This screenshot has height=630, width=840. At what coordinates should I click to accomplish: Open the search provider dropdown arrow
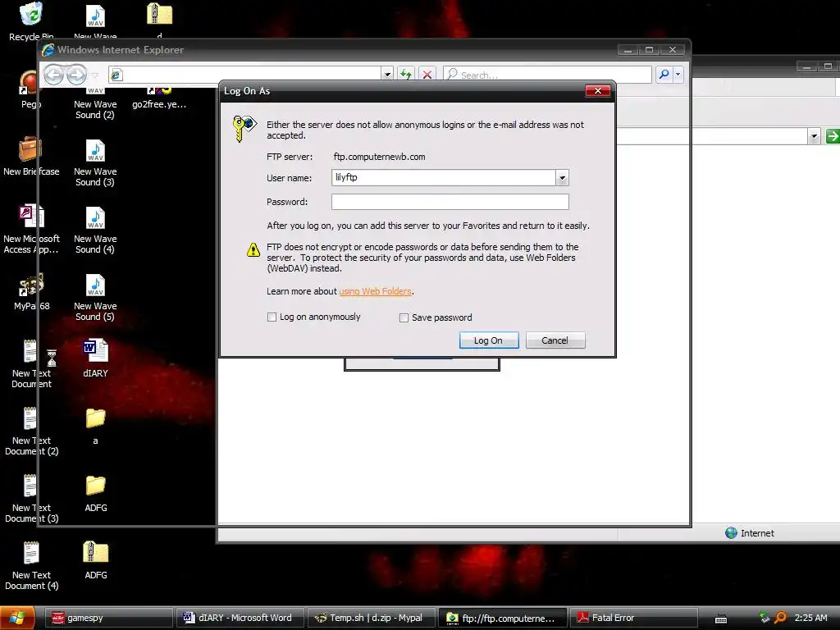point(678,75)
